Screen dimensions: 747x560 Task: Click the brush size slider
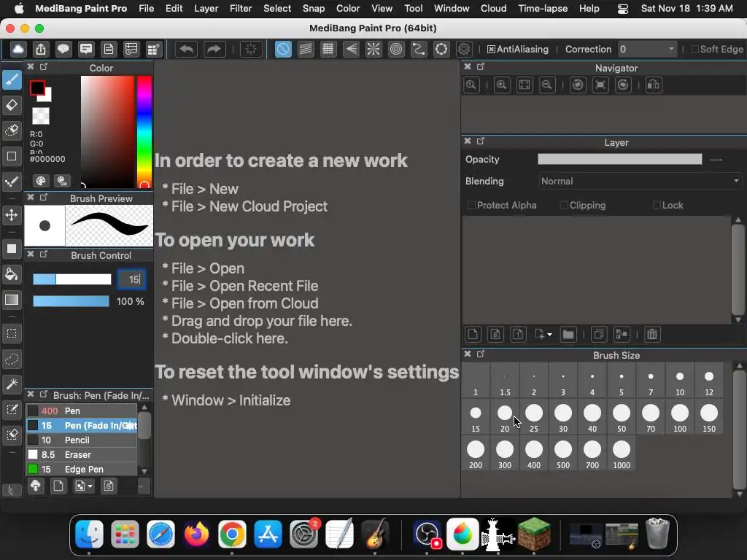point(72,279)
